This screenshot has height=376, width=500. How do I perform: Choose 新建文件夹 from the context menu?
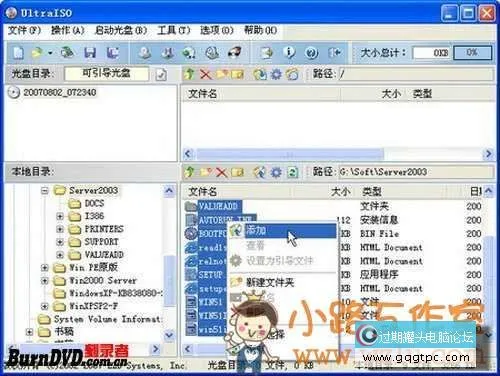(x=282, y=282)
